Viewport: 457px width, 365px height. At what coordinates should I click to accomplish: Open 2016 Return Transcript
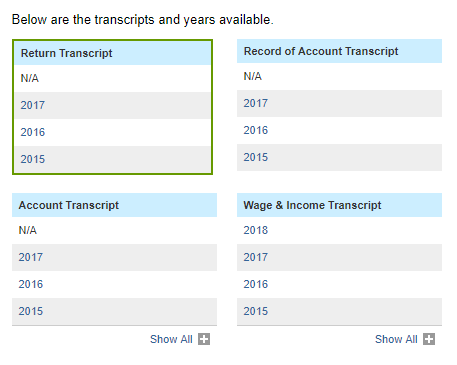point(33,132)
